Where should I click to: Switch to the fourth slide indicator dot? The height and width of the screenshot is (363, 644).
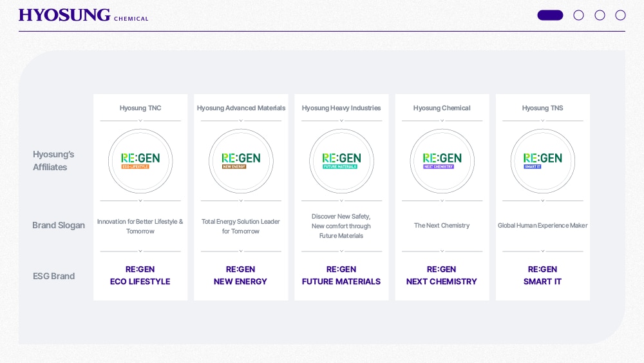click(x=620, y=15)
